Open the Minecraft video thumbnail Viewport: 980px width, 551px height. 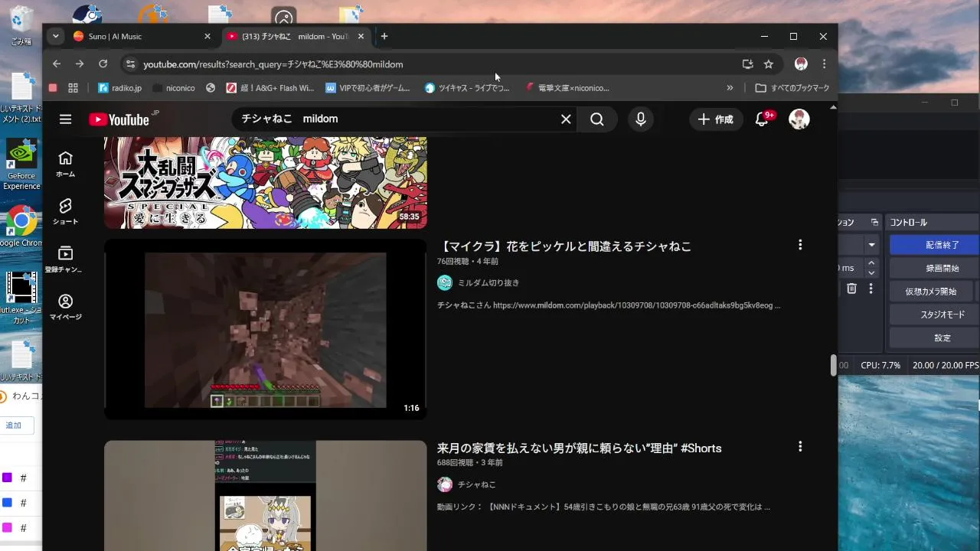(x=266, y=329)
